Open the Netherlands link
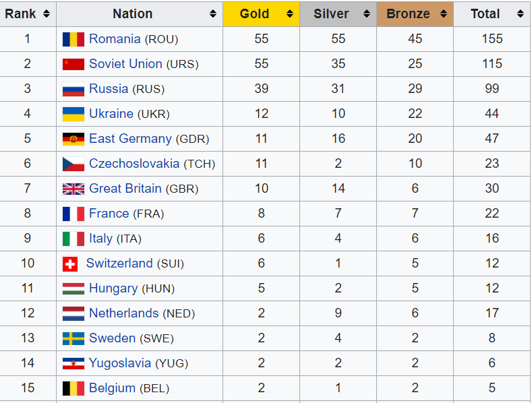The image size is (532, 403). (x=124, y=313)
